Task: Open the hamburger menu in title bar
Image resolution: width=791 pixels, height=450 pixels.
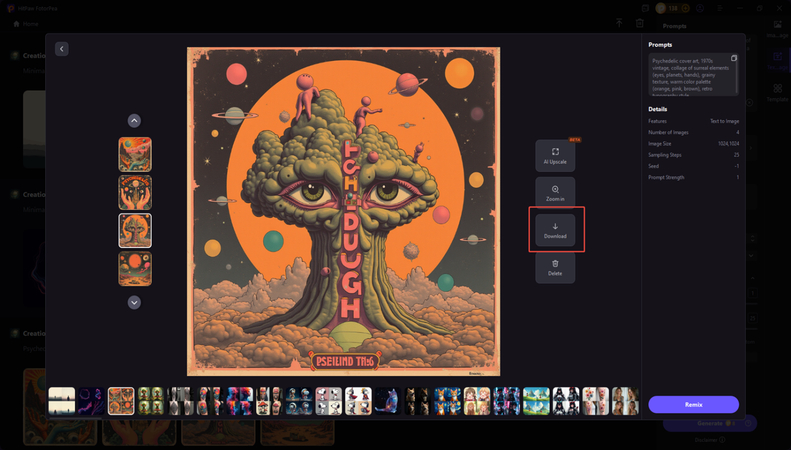Action: point(720,8)
